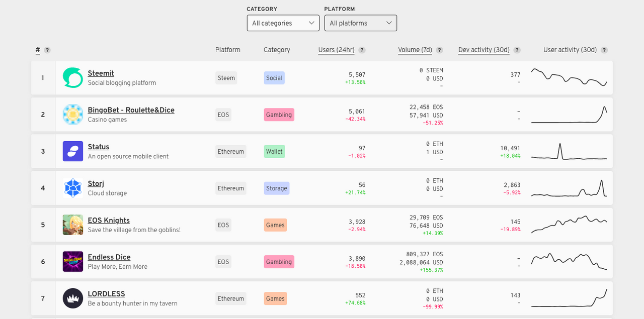
Task: Click the EOS Knights user activity sparkline
Action: pos(569,225)
